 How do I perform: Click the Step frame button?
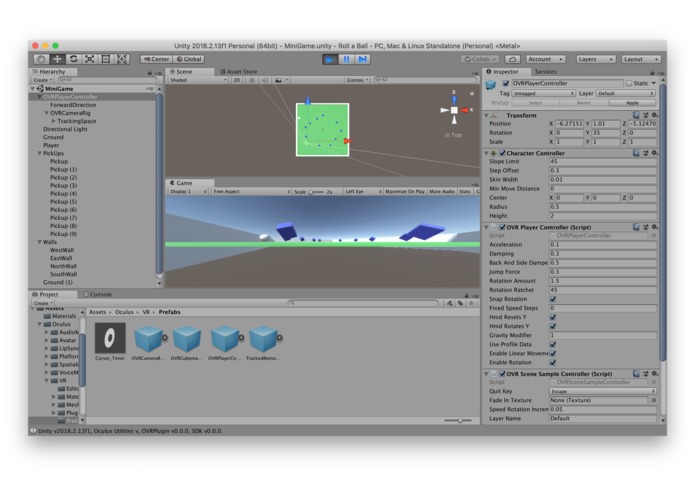(363, 59)
